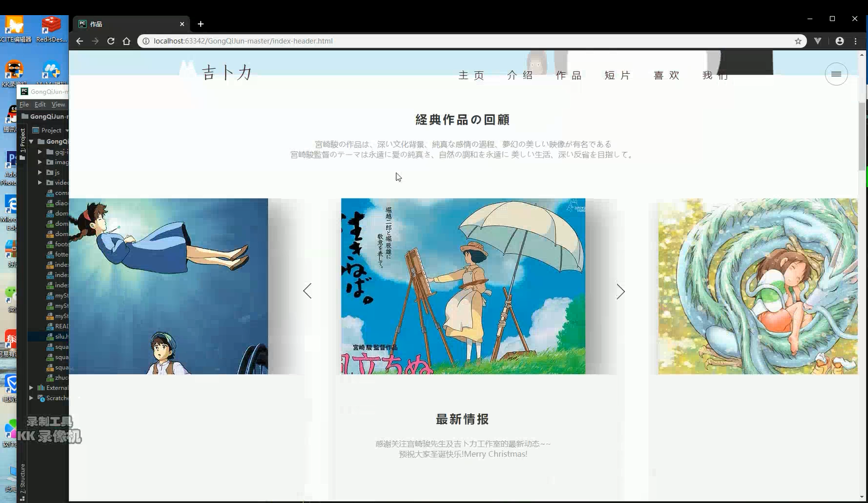Image resolution: width=868 pixels, height=503 pixels.
Task: Click the 最新情报 heading text
Action: point(463,419)
